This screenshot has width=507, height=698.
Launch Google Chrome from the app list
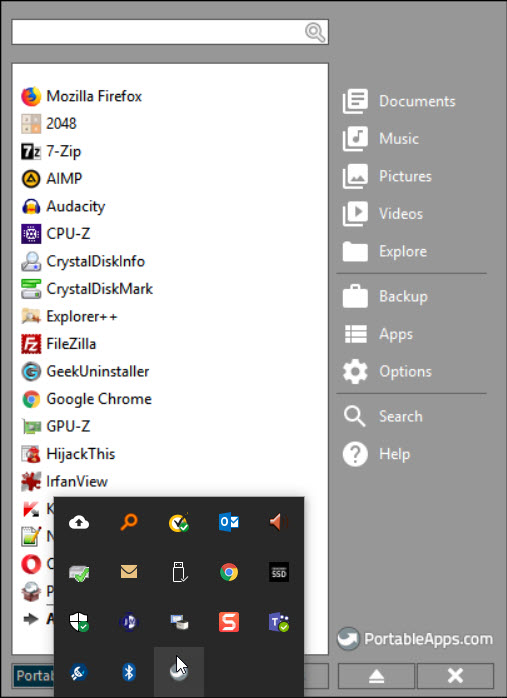tap(87, 399)
